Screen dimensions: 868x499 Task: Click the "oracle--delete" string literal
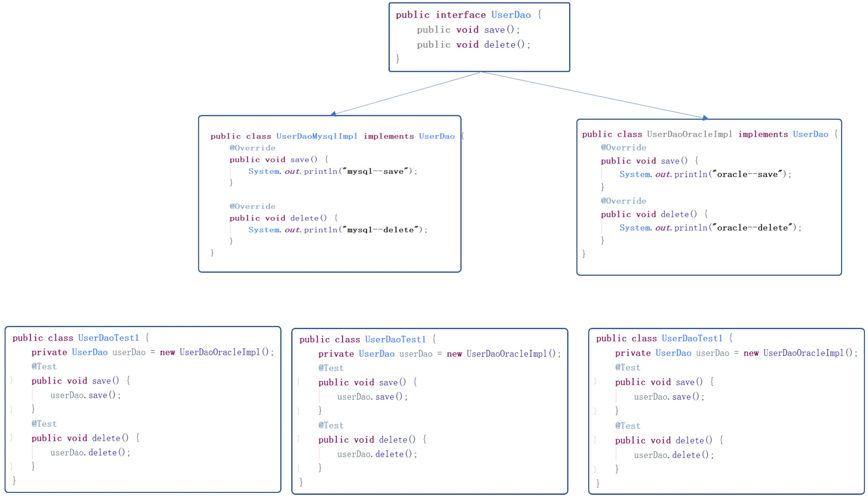(752, 227)
